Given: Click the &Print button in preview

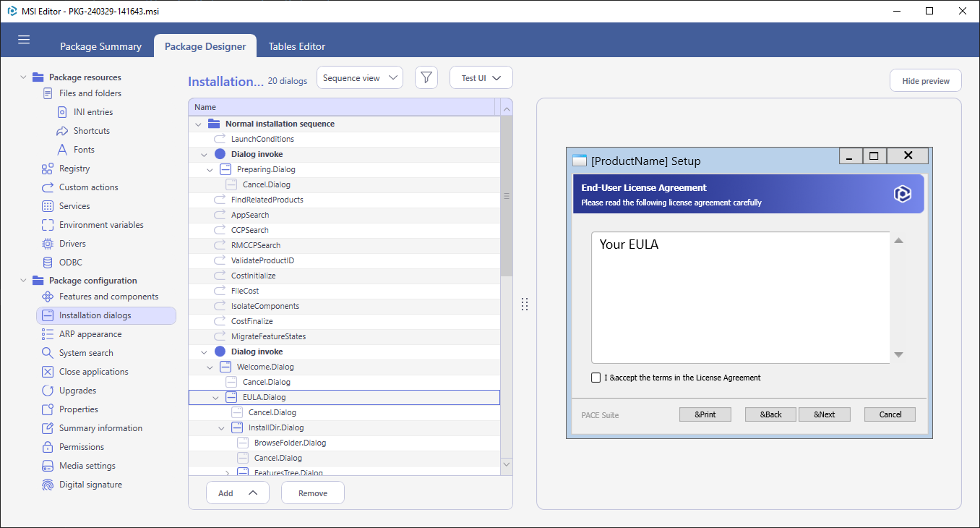Looking at the screenshot, I should pos(705,414).
